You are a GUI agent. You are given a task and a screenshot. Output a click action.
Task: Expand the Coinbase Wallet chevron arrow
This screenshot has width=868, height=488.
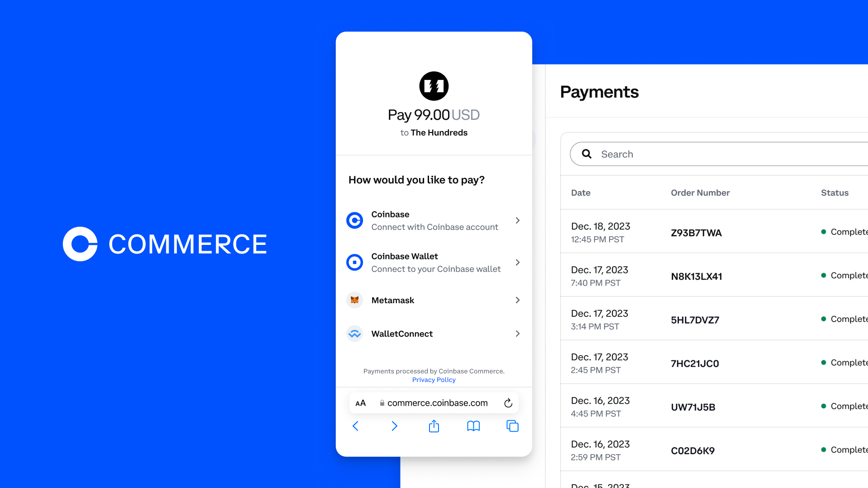518,262
